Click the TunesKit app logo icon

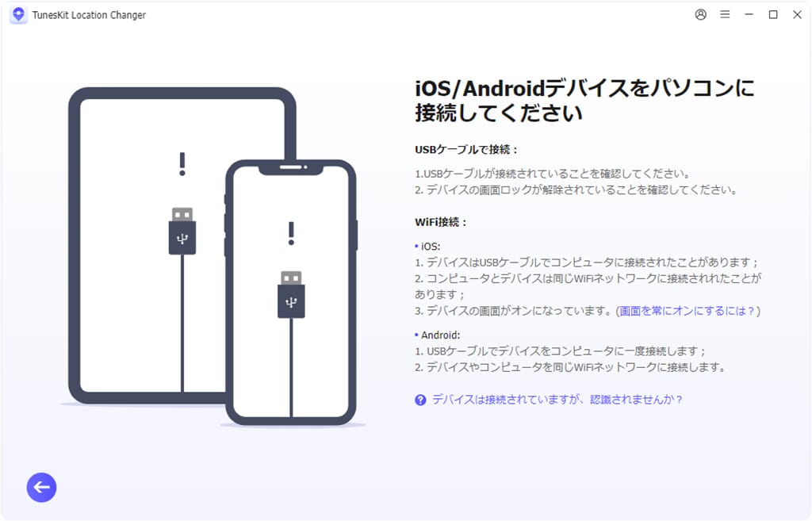[x=19, y=14]
